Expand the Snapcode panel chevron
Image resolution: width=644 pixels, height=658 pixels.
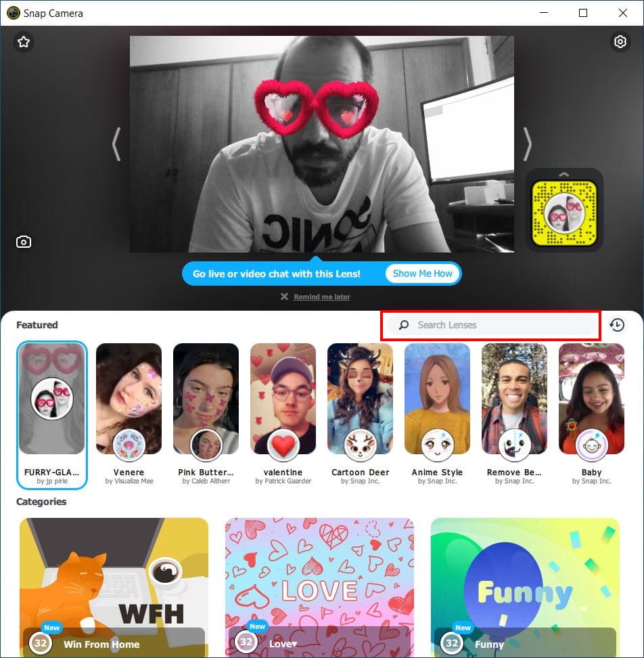564,174
